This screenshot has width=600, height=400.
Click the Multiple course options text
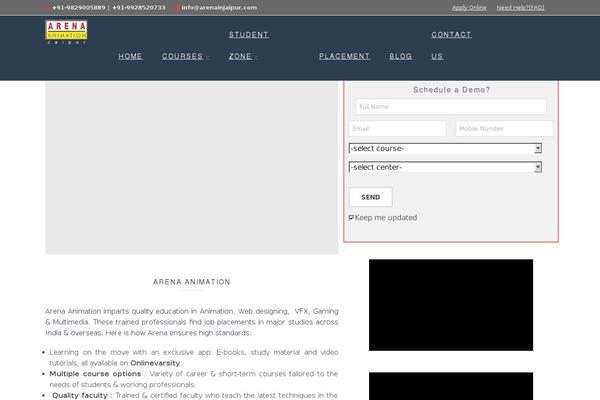point(95,374)
